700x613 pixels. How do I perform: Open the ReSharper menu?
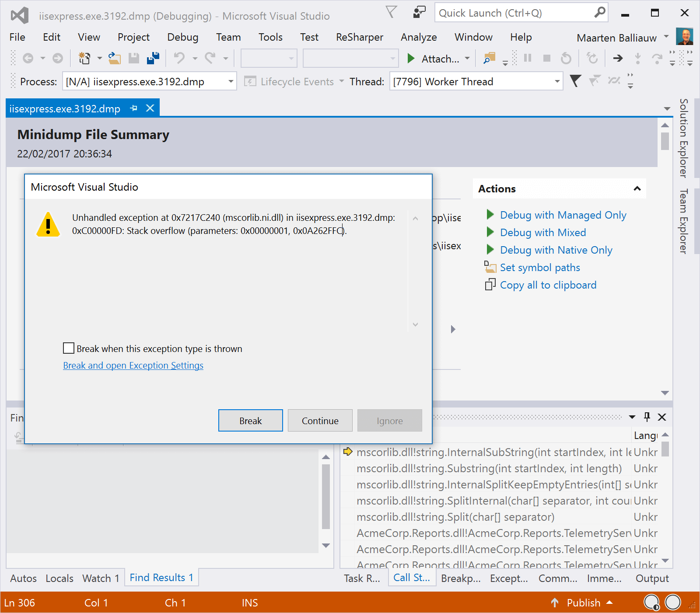(360, 37)
